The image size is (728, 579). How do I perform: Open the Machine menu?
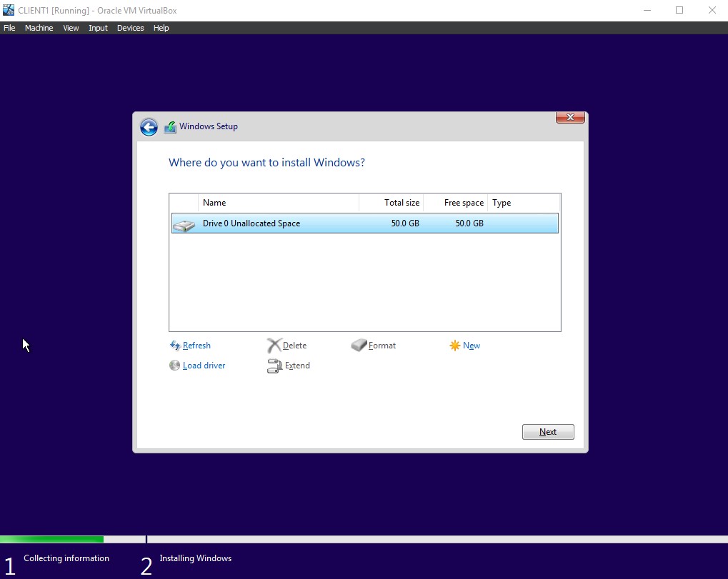39,28
